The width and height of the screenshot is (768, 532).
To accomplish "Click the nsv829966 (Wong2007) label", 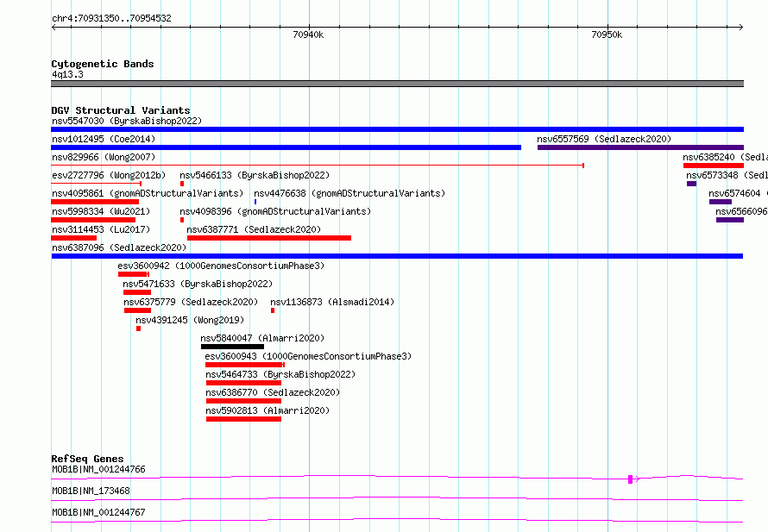I will 104,157.
